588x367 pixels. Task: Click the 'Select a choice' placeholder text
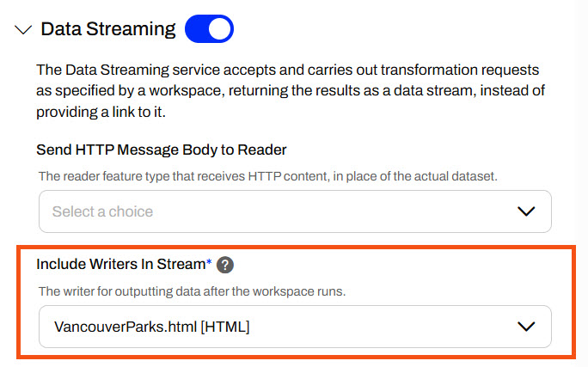point(102,211)
